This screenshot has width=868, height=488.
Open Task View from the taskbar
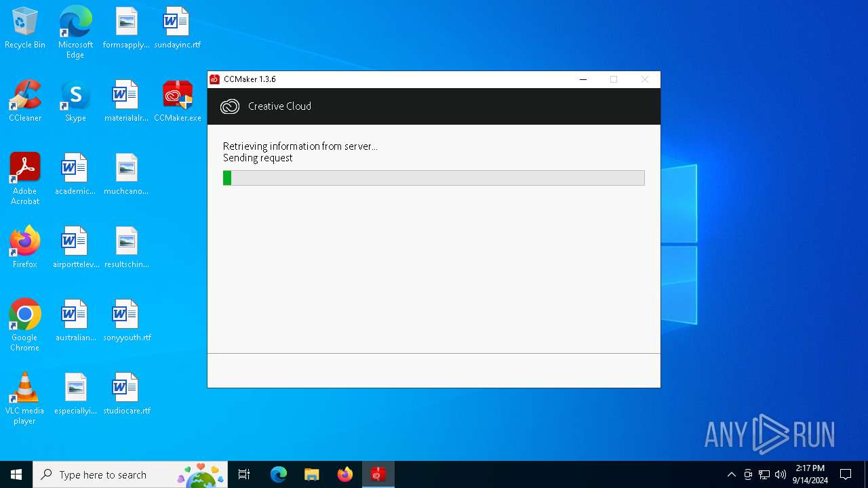click(x=244, y=474)
